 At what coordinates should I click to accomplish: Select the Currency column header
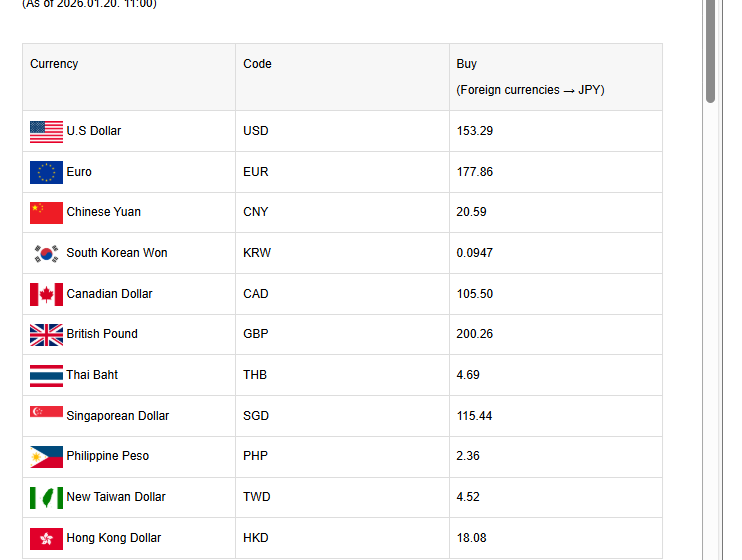pyautogui.click(x=54, y=64)
